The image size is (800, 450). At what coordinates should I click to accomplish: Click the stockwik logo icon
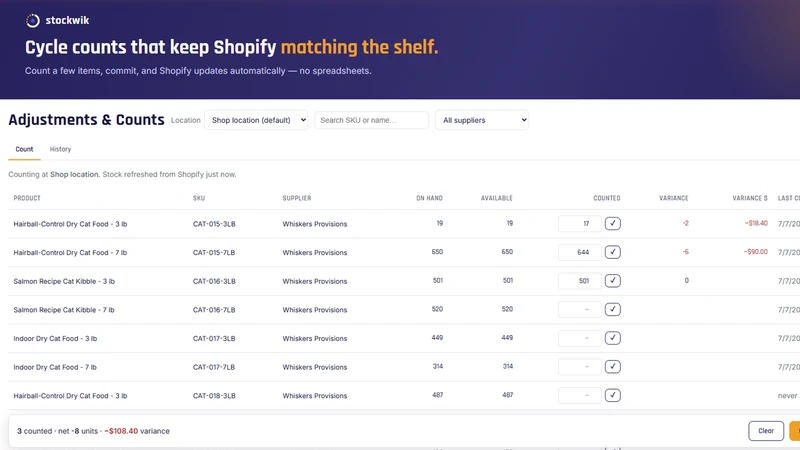[x=33, y=20]
